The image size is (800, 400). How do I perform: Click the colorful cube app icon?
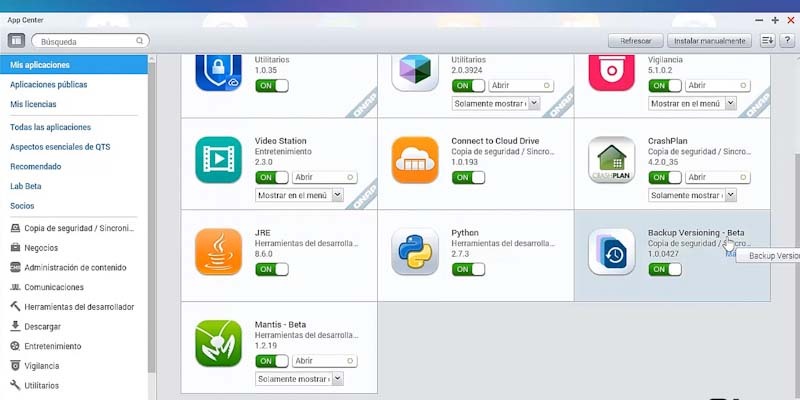(415, 72)
